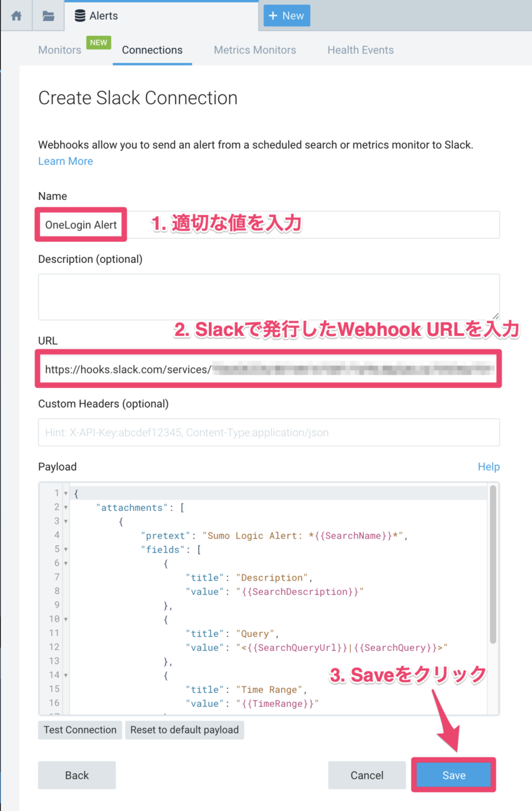Click the "{{TimeRange}}" value in payload
The width and height of the screenshot is (532, 811).
pos(277,704)
